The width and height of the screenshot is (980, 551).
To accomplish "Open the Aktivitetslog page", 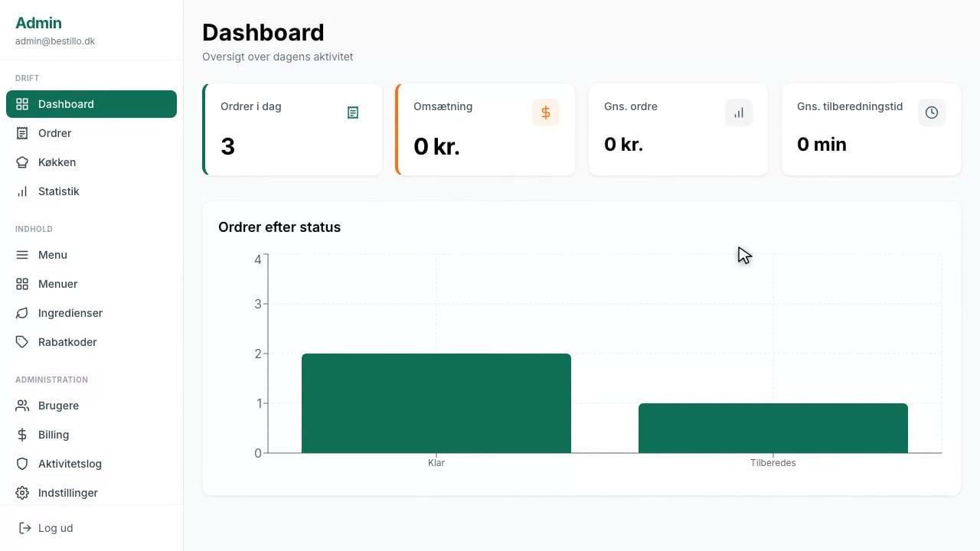I will point(91,464).
